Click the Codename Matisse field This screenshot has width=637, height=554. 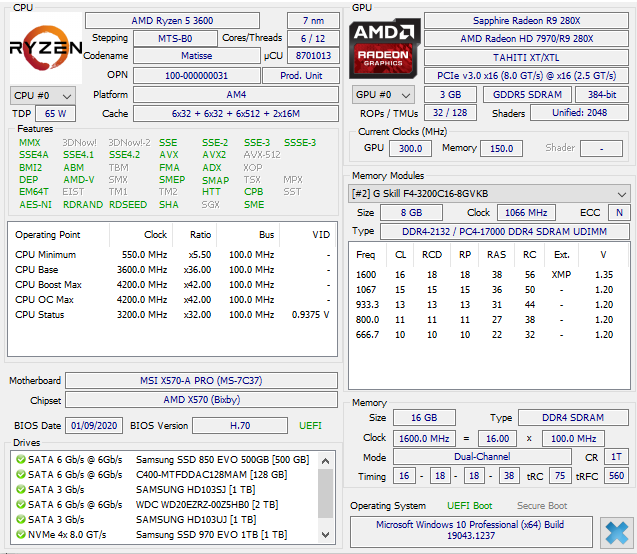pos(197,56)
